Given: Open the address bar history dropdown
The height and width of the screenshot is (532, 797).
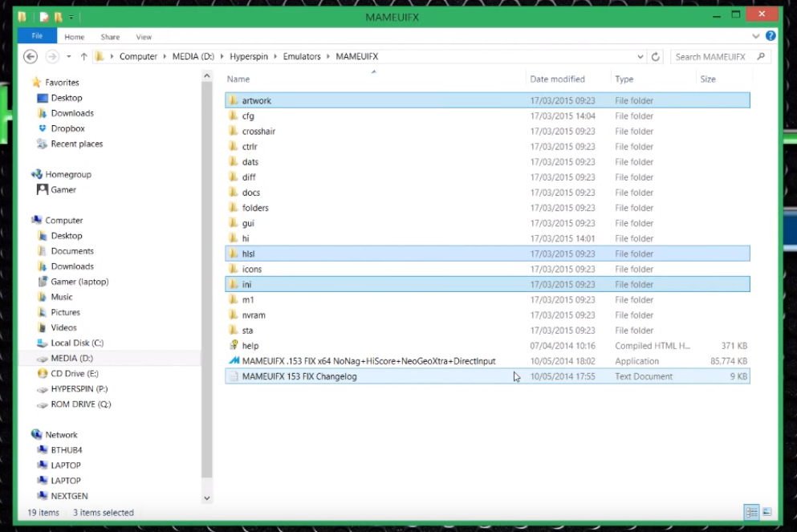Looking at the screenshot, I should point(640,57).
